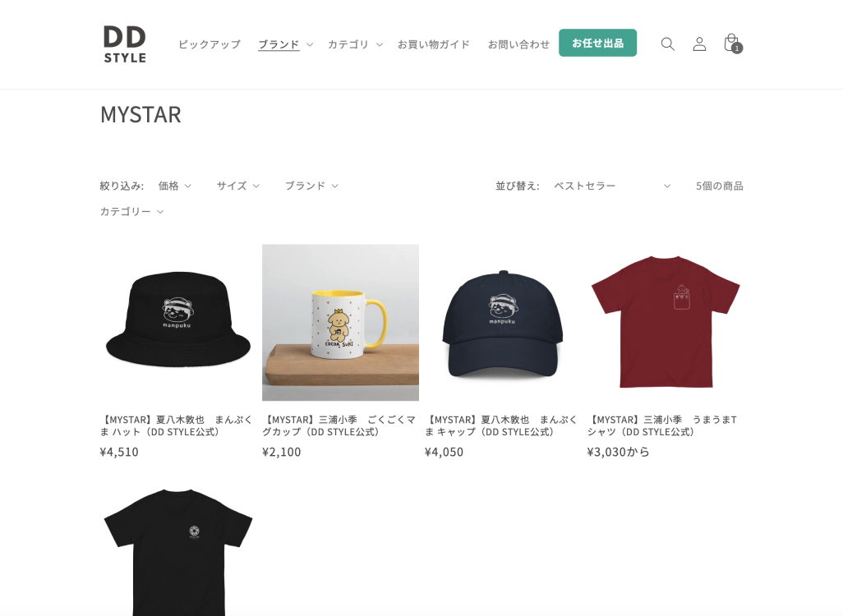
Task: Open the ベストセラー sort dropdown
Action: click(612, 186)
